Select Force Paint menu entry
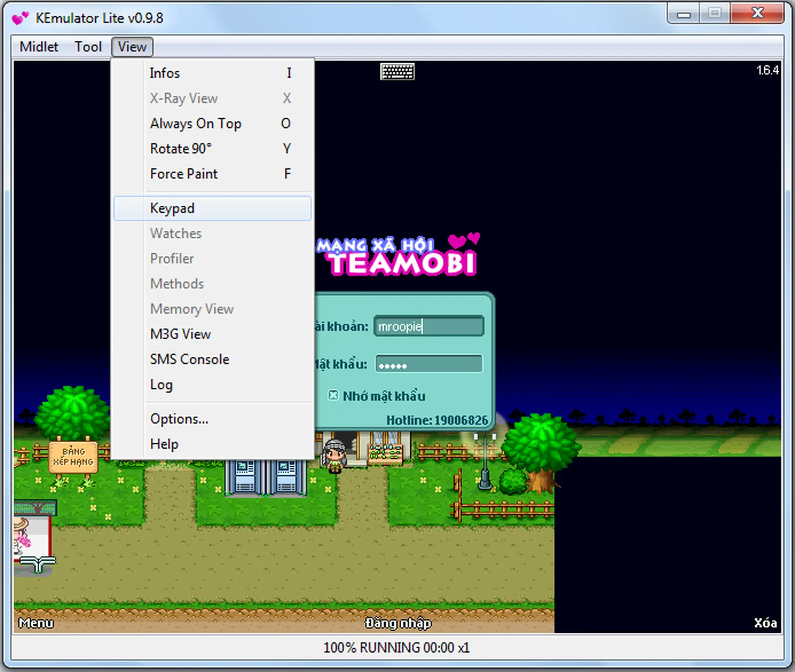Viewport: 795px width, 672px height. pos(212,174)
